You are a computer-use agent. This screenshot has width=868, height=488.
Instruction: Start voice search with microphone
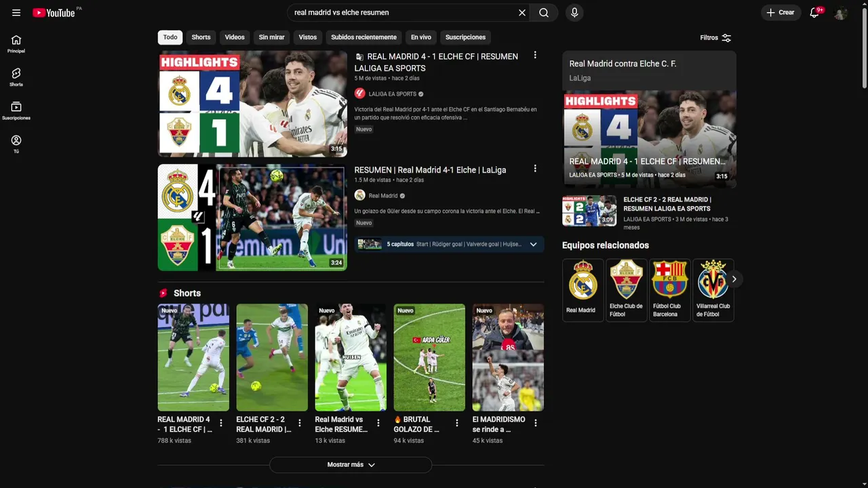[x=574, y=13]
